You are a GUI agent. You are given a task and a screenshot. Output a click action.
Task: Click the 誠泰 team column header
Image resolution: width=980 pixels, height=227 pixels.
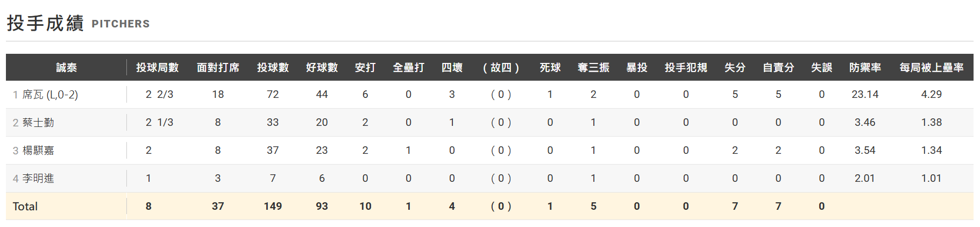pyautogui.click(x=66, y=67)
